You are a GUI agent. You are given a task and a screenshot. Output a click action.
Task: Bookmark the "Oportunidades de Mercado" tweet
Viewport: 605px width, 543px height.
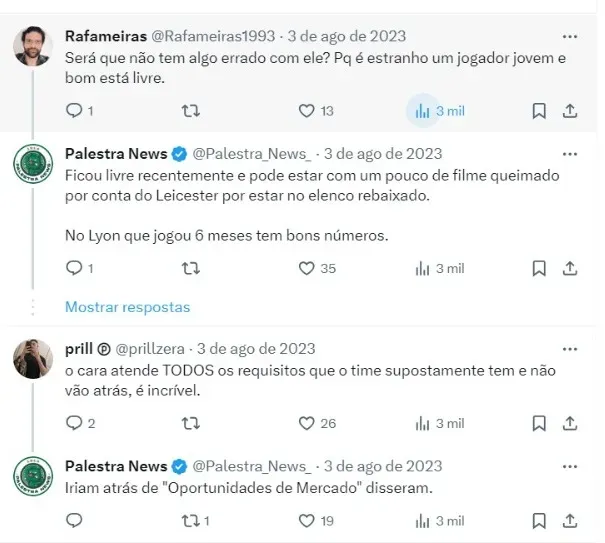539,521
